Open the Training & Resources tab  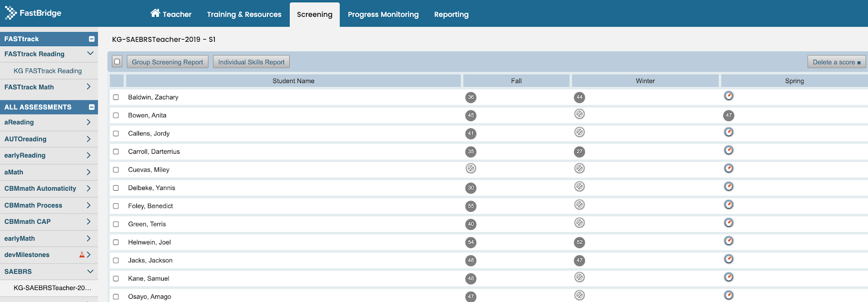[244, 14]
